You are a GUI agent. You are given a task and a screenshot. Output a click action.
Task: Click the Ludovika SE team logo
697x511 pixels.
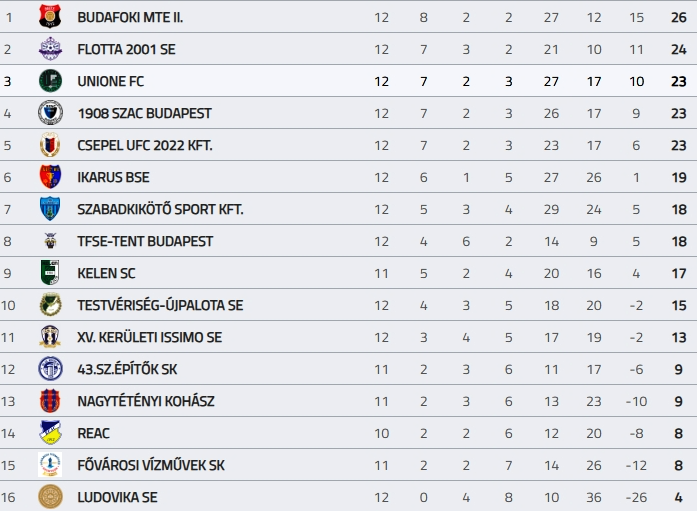point(50,497)
